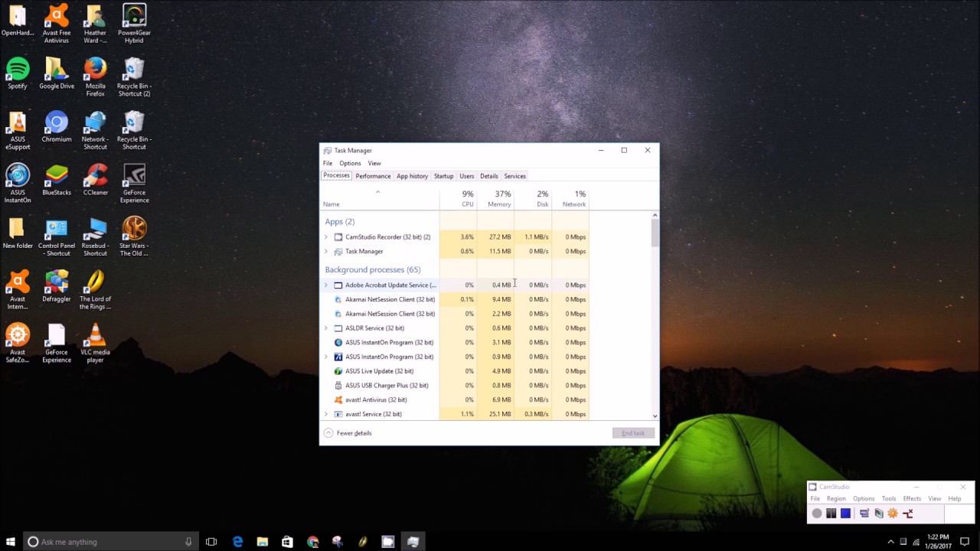Click the screen annotations icon in CamStudio toolbar
The image size is (980, 551).
tap(879, 514)
